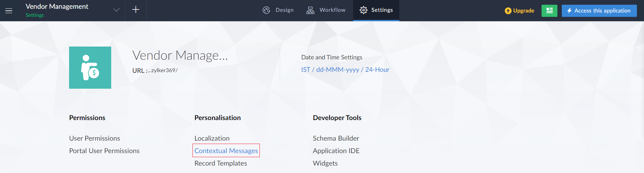
Task: Click the Vendor Management app logo thumbnail
Action: pos(90,67)
